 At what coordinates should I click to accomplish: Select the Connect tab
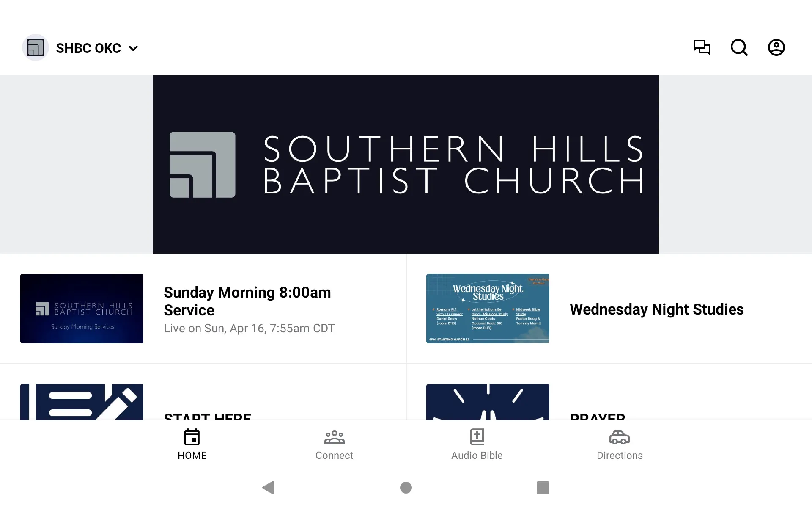(335, 444)
